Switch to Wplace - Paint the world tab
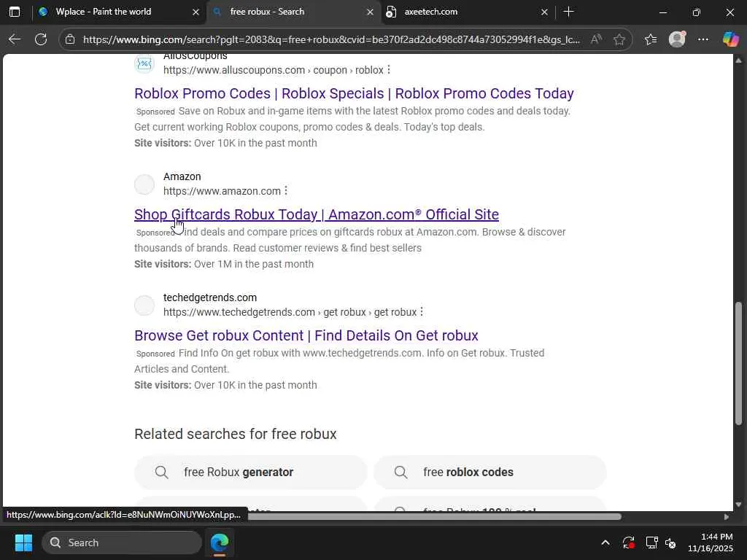 click(x=119, y=12)
